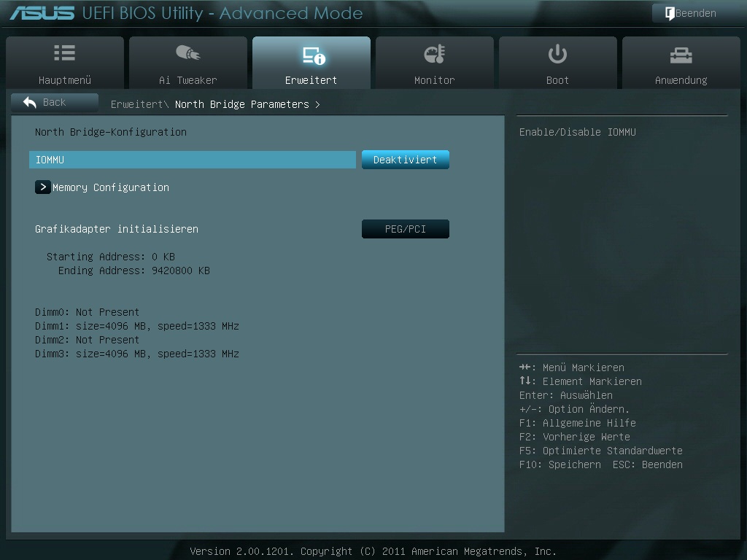Viewport: 747px width, 560px height.
Task: Click Dimm2: Not Present line
Action: pyautogui.click(x=88, y=340)
